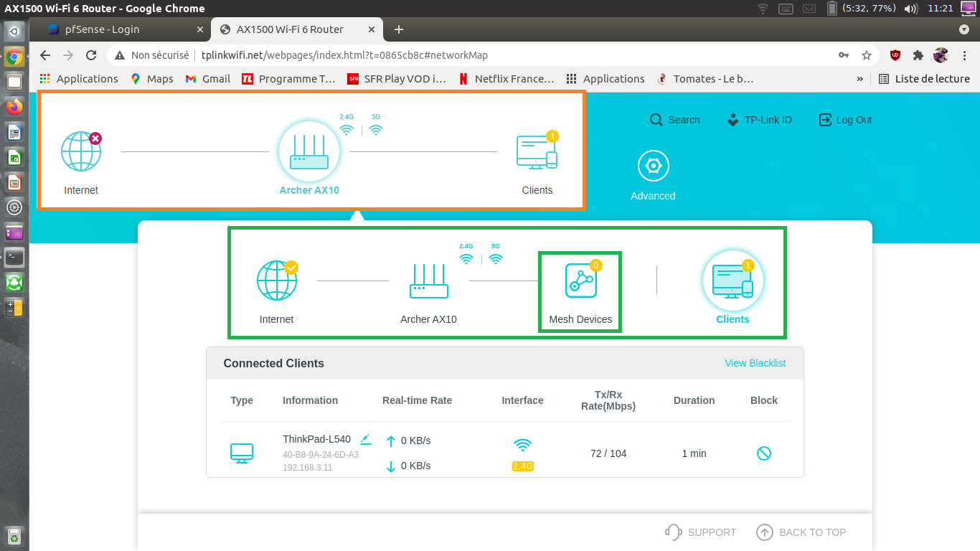980x551 pixels.
Task: Open Chrome profile avatar
Action: click(x=941, y=55)
